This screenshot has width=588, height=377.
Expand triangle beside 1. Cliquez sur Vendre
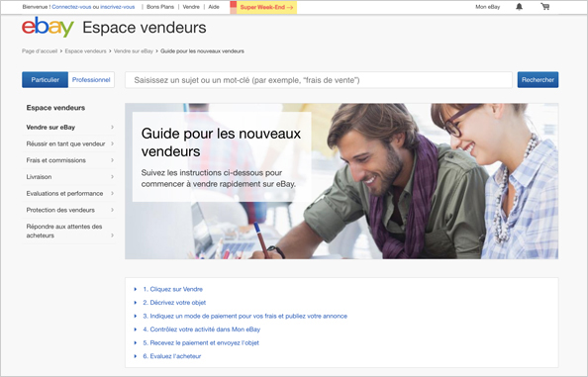tap(136, 289)
